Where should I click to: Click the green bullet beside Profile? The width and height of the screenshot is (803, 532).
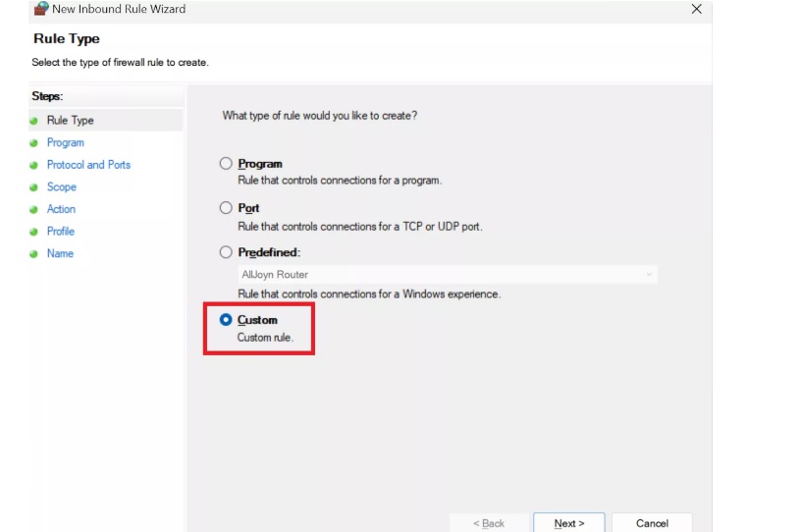(x=33, y=232)
